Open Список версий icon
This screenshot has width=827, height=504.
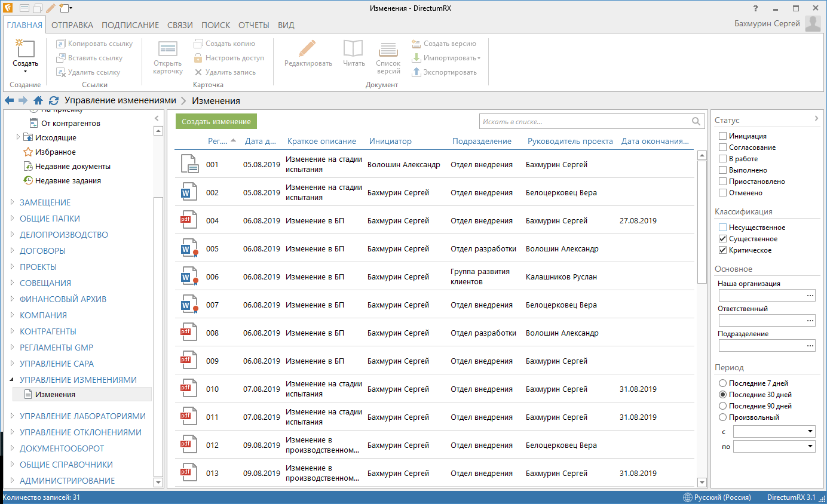coord(388,50)
